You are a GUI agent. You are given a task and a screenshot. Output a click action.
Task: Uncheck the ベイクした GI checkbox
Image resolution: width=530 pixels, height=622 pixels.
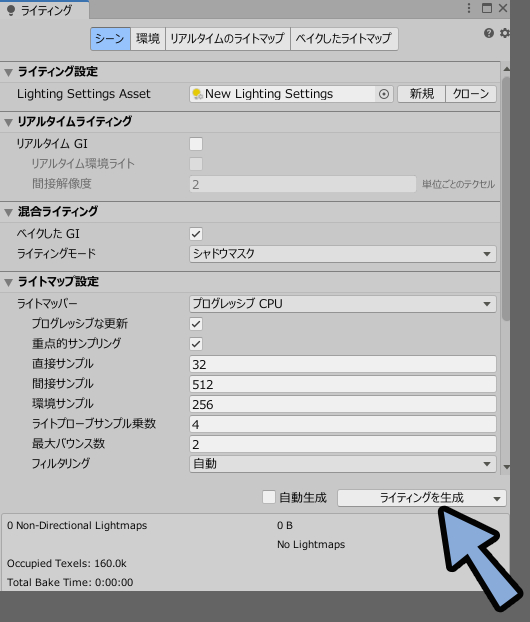[x=196, y=234]
